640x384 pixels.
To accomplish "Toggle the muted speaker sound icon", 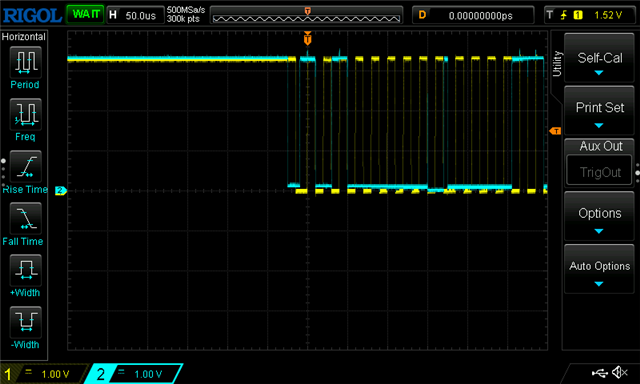I will click(x=620, y=372).
